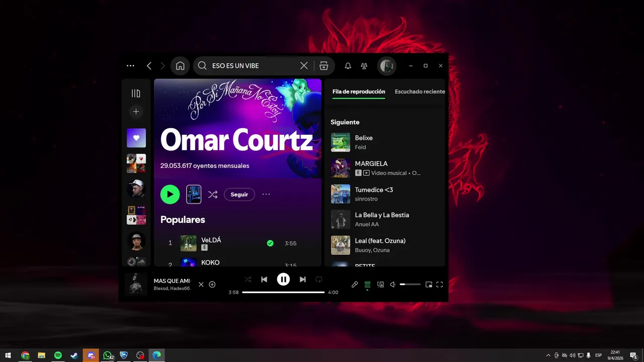This screenshot has width=644, height=362.
Task: Open Belixe album cover thumbnail
Action: pyautogui.click(x=341, y=142)
